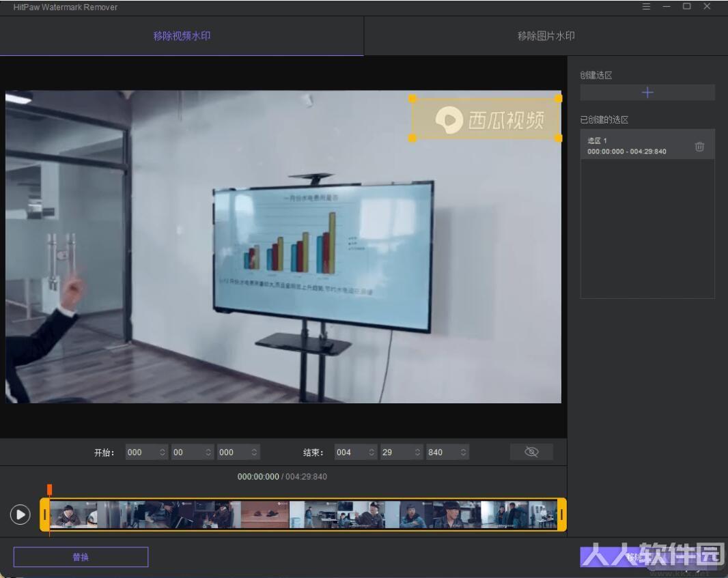
Task: Click the 替换 button
Action: [x=81, y=557]
